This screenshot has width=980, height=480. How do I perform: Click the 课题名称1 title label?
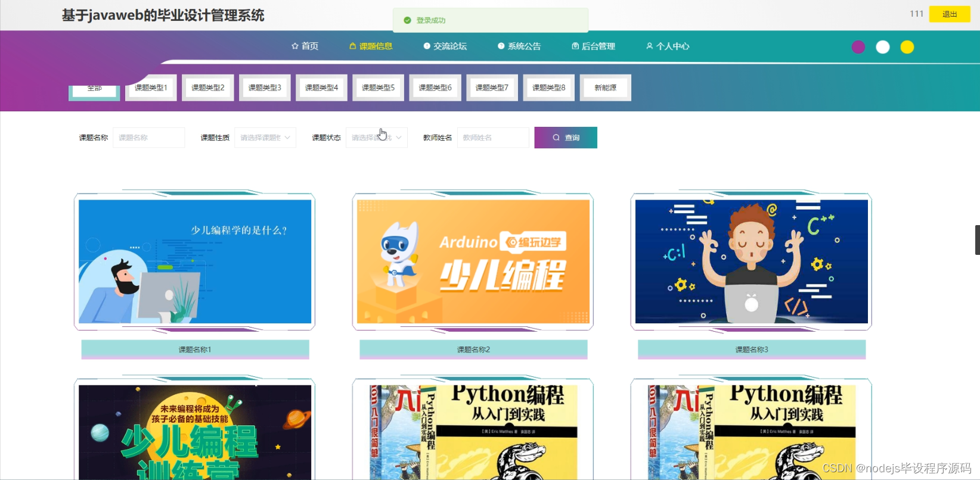[x=195, y=350]
